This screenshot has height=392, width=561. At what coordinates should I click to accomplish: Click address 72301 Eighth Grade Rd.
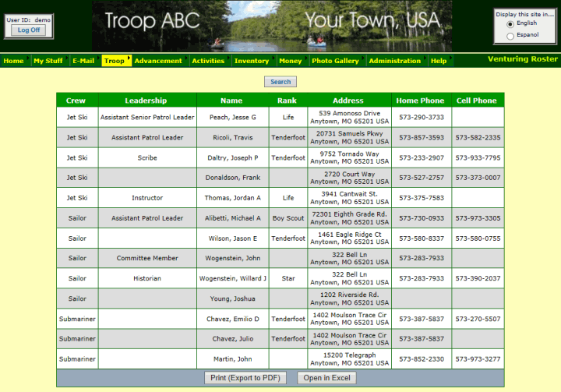point(350,214)
